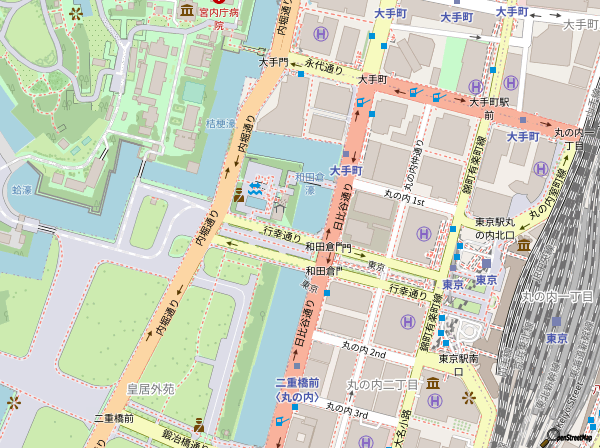This screenshot has width=600, height=448.
Task: Select the fountain icon in Wadakura park
Action: pos(256,187)
